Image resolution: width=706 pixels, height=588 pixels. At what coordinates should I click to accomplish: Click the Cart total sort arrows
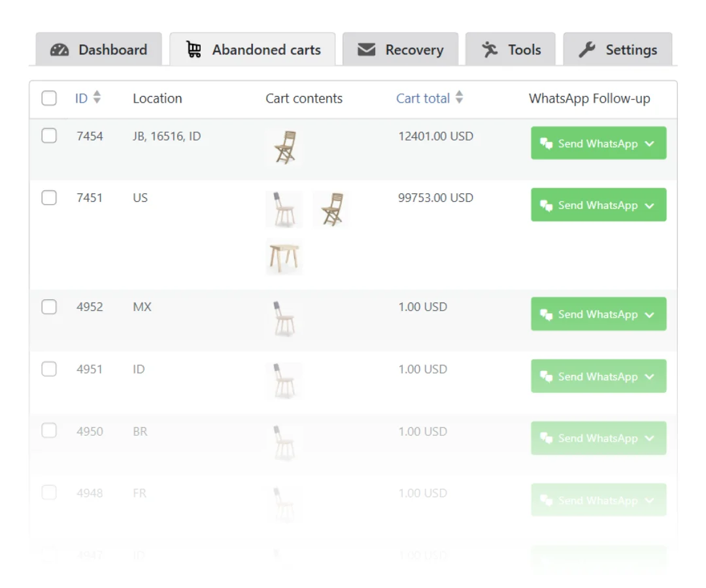(x=460, y=98)
